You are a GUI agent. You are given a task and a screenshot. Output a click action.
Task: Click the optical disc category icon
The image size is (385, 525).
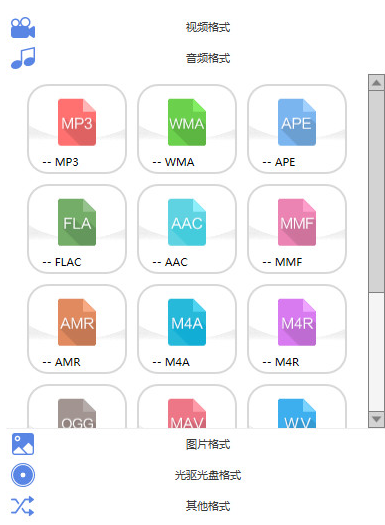coord(23,475)
